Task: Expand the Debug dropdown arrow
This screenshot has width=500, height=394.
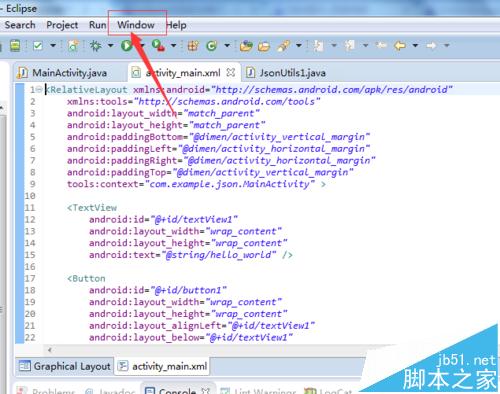Action: tap(110, 45)
